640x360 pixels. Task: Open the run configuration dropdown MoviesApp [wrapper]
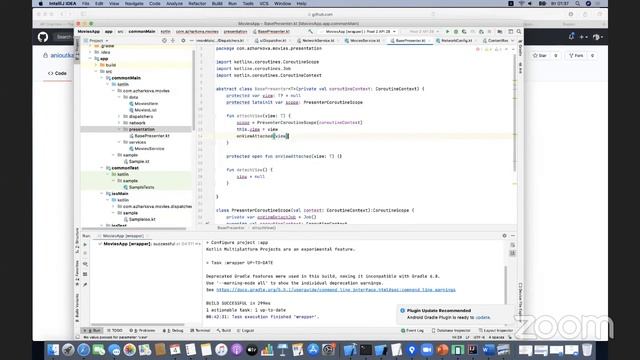(358, 31)
